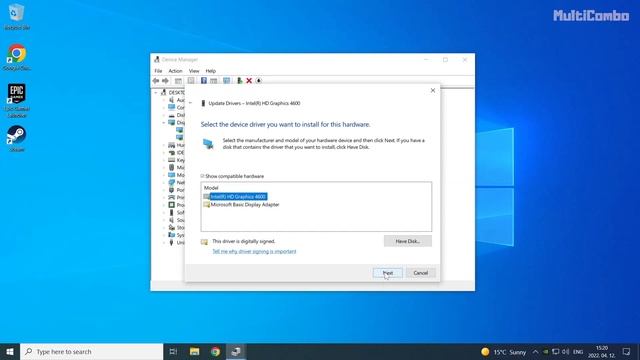Open the Recycle Bin desktop icon
This screenshot has width=640, height=360.
(x=17, y=17)
